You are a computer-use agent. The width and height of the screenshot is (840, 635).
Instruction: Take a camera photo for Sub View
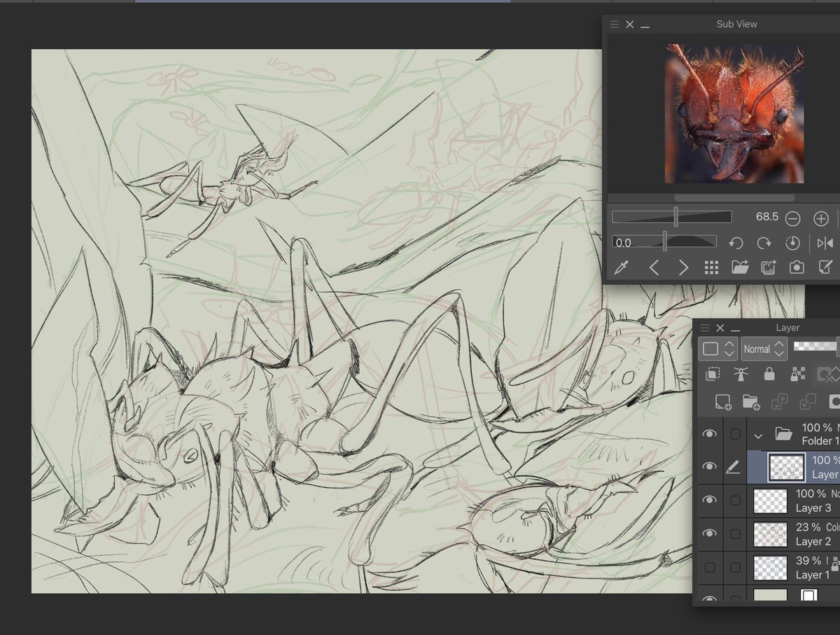[x=797, y=267]
